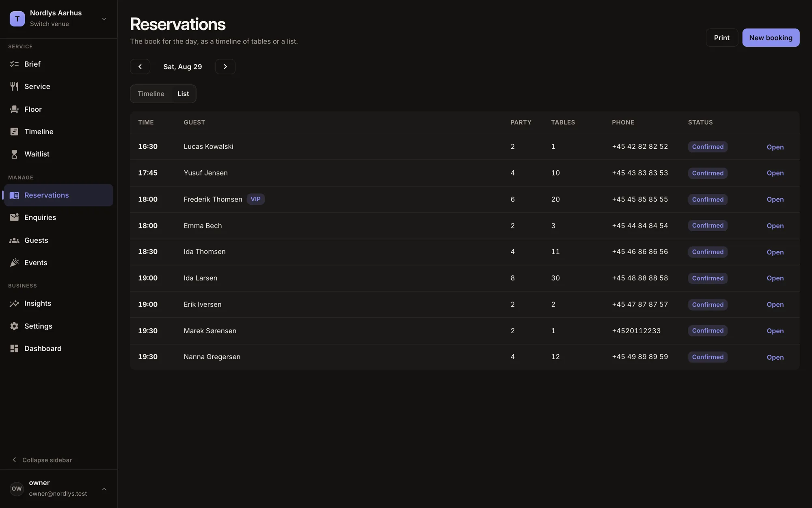This screenshot has height=508, width=812.
Task: Click Collapse sidebar label
Action: pyautogui.click(x=47, y=460)
